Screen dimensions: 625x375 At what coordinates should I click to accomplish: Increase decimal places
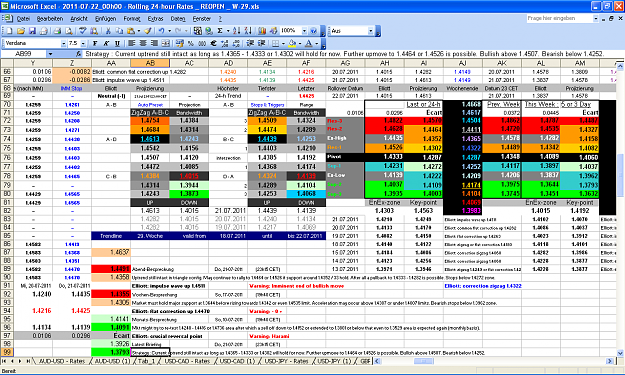point(225,43)
